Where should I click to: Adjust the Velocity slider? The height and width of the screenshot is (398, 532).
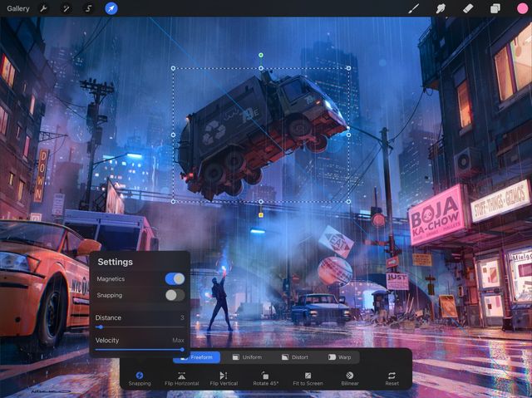140,350
